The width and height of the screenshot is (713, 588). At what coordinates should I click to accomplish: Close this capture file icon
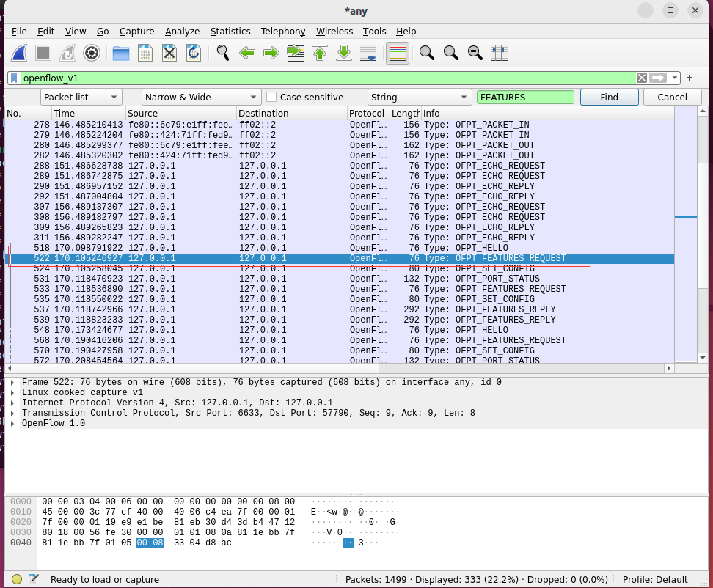point(169,54)
